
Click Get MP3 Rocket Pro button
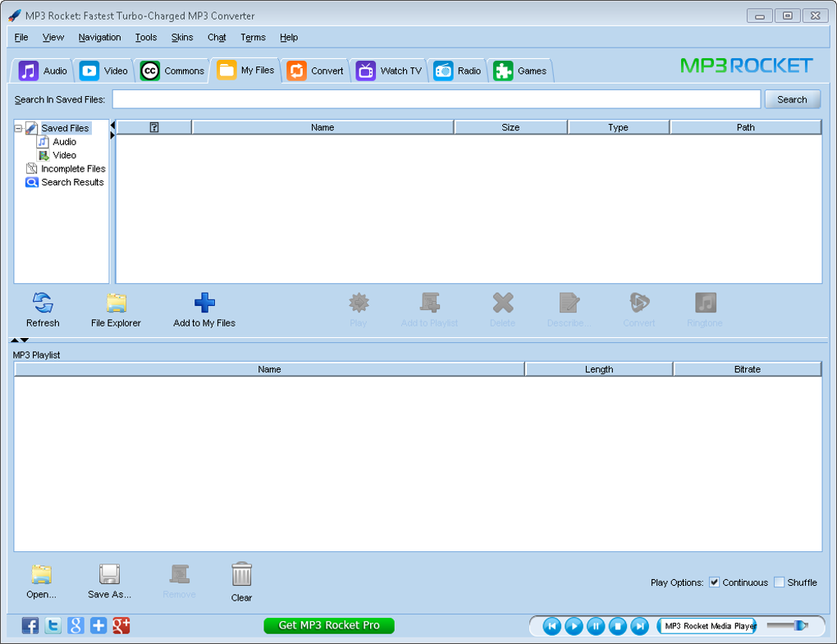pyautogui.click(x=329, y=625)
